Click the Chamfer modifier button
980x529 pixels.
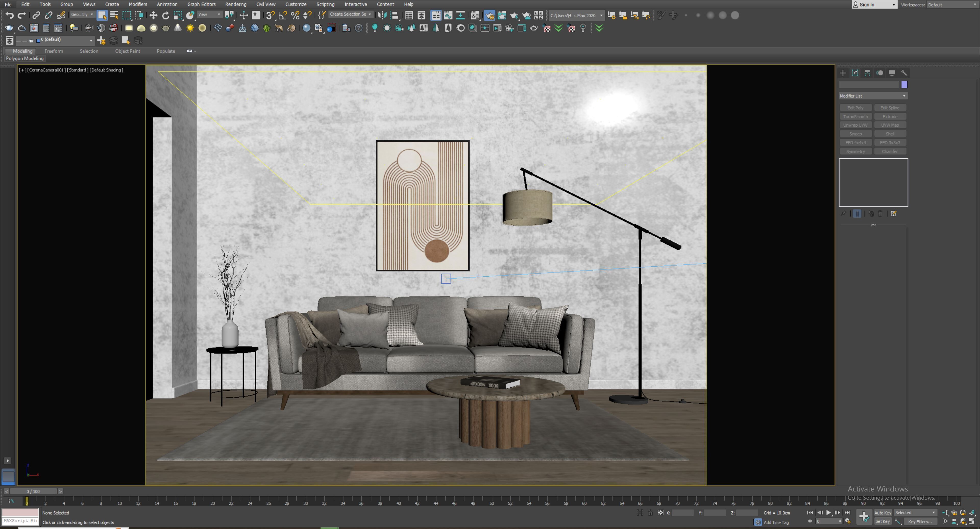tap(890, 152)
